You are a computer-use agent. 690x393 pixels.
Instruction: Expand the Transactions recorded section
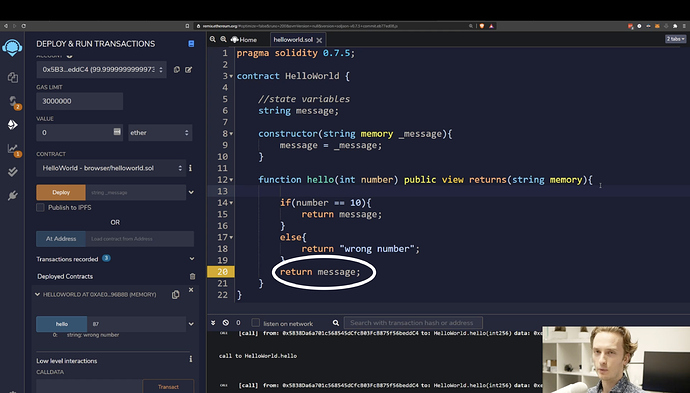point(191,259)
